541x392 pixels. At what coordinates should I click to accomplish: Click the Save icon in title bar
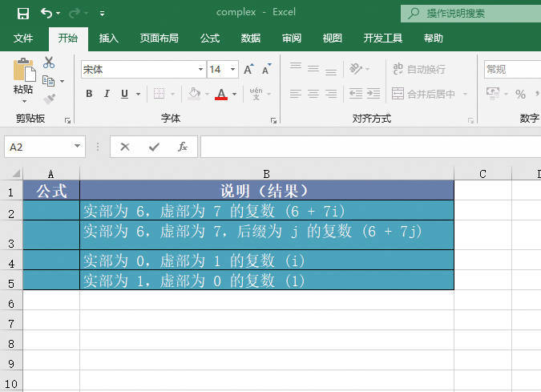coord(22,13)
